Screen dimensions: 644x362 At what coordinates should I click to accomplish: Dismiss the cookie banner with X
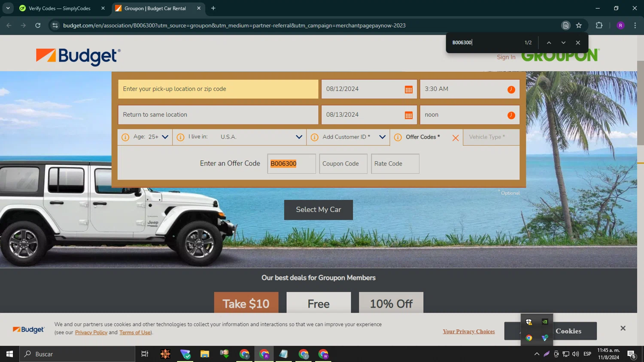pyautogui.click(x=623, y=328)
